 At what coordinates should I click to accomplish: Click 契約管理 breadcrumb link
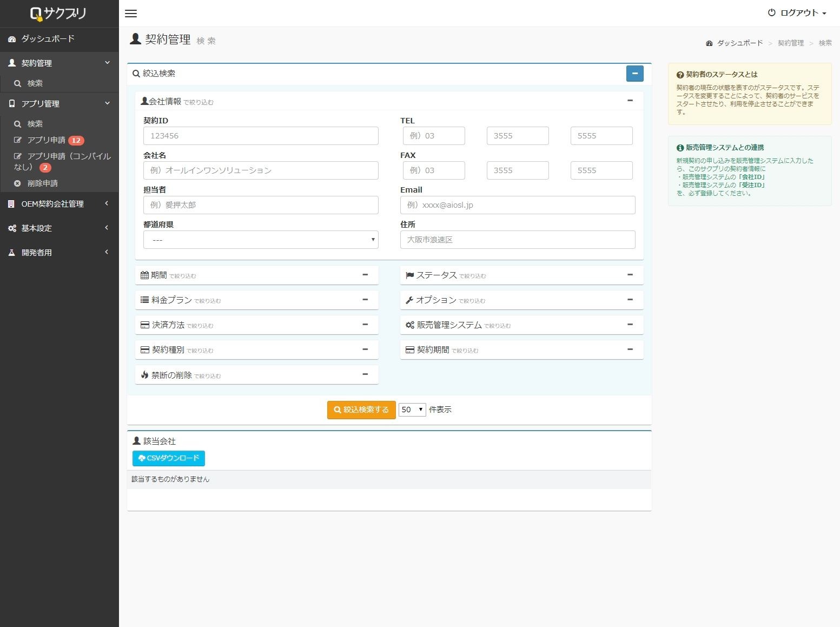[791, 43]
